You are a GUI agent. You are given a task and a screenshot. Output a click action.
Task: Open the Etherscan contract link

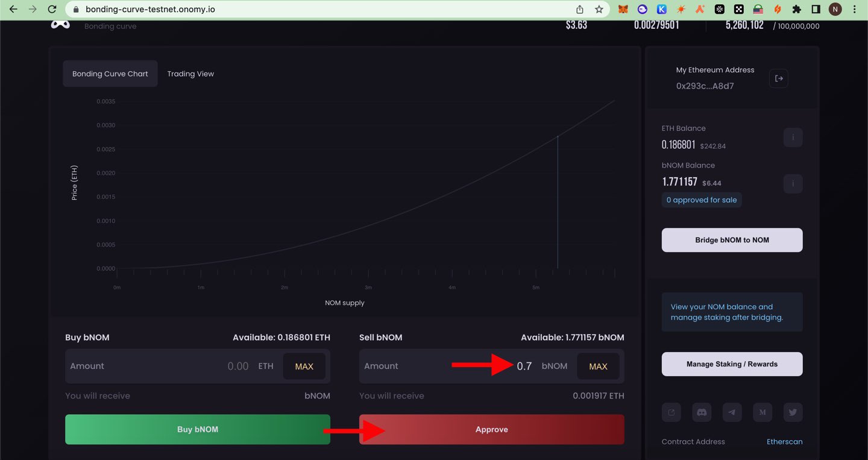click(x=784, y=442)
